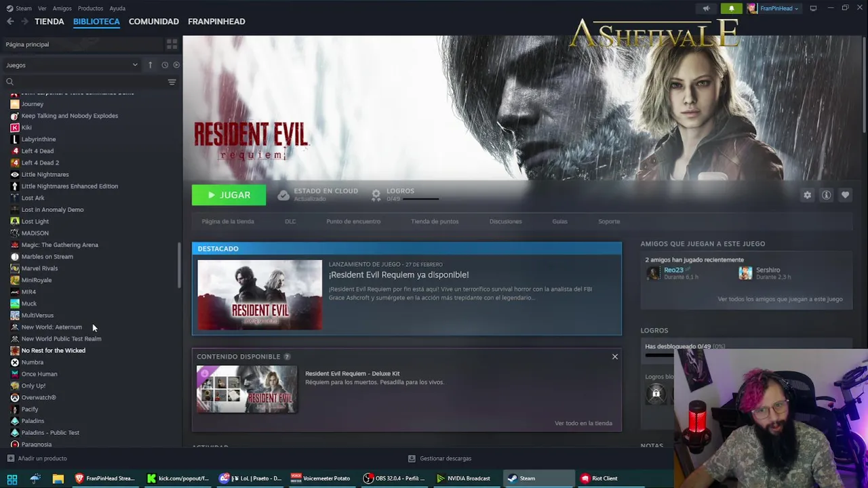Select Journey in the game list
868x488 pixels.
click(x=32, y=104)
